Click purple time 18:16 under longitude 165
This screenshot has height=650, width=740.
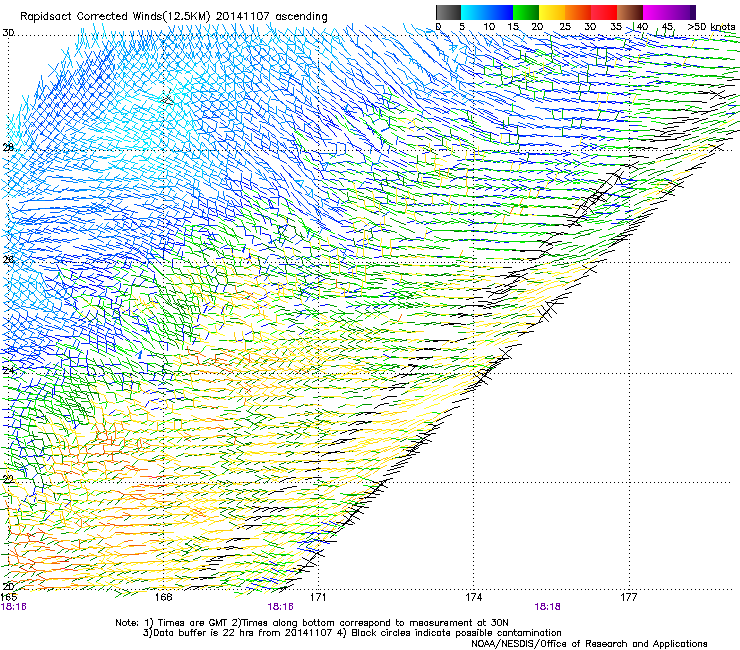13,607
